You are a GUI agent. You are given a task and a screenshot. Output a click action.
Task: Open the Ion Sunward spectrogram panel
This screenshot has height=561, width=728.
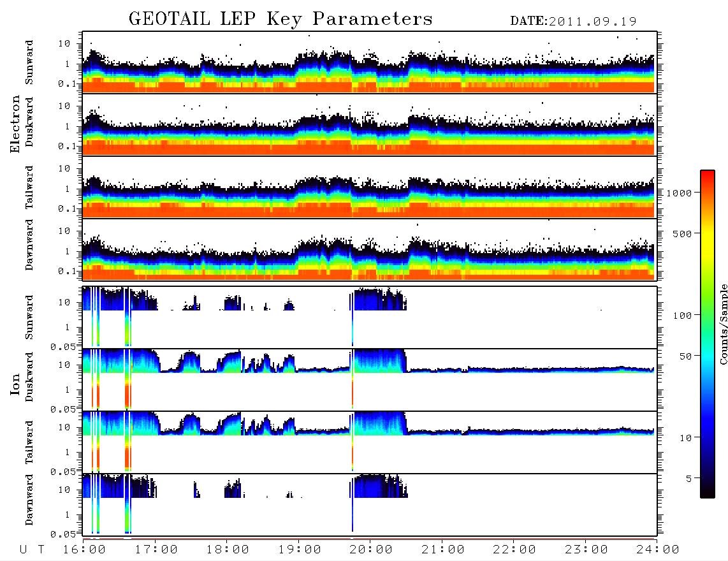[370, 317]
